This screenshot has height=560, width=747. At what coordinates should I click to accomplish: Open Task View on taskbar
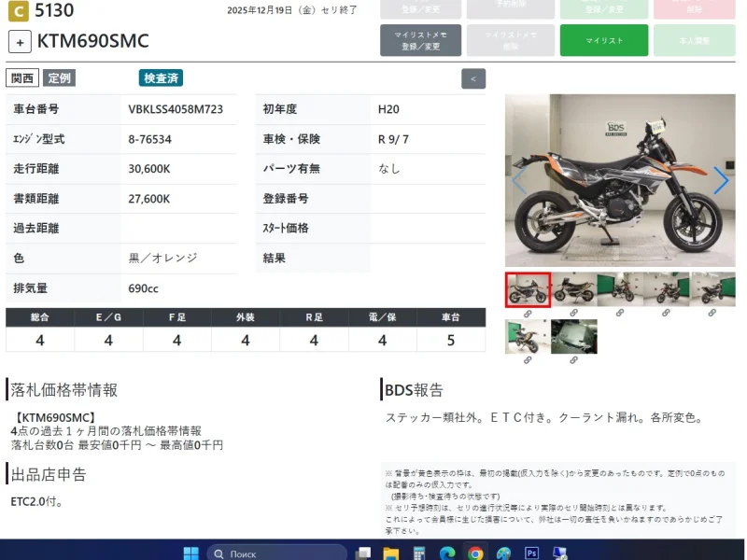[363, 553]
